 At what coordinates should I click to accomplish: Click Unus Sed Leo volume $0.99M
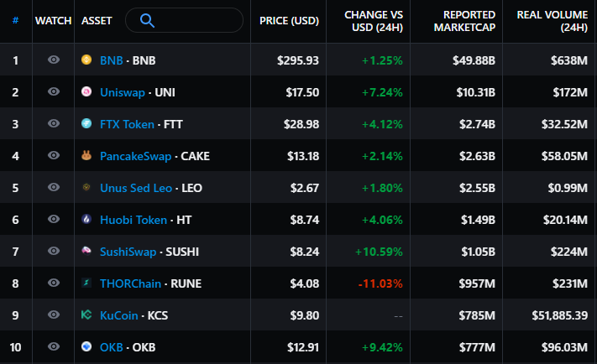(x=568, y=188)
